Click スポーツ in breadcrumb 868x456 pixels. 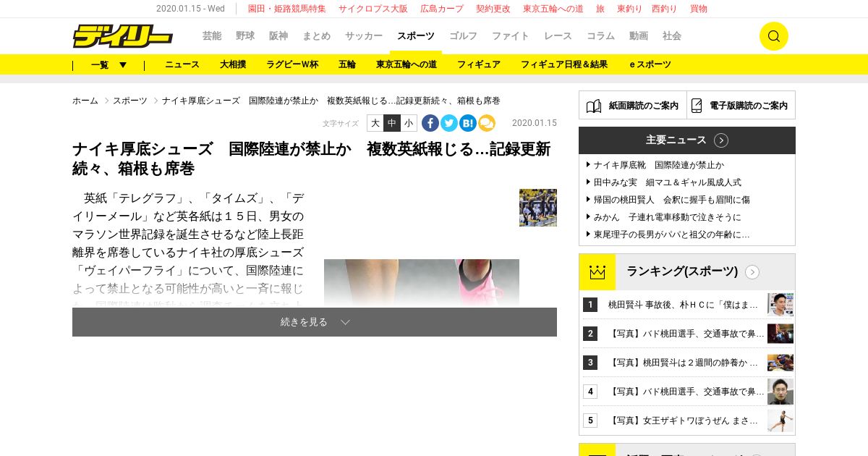(x=130, y=101)
